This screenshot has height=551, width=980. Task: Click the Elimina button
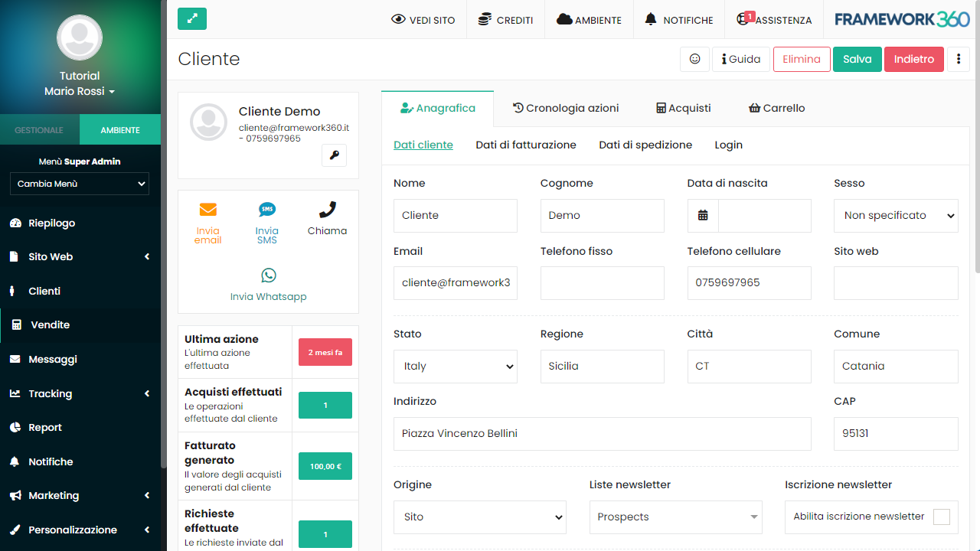coord(801,59)
